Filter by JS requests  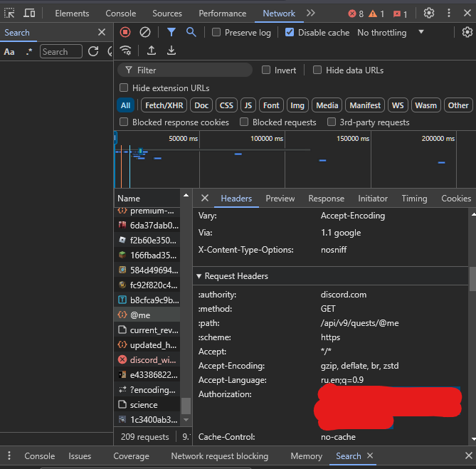click(248, 105)
